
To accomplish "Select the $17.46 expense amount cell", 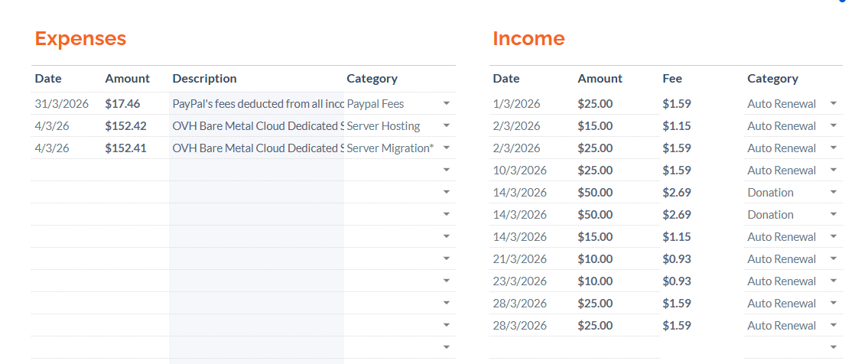I will [122, 103].
